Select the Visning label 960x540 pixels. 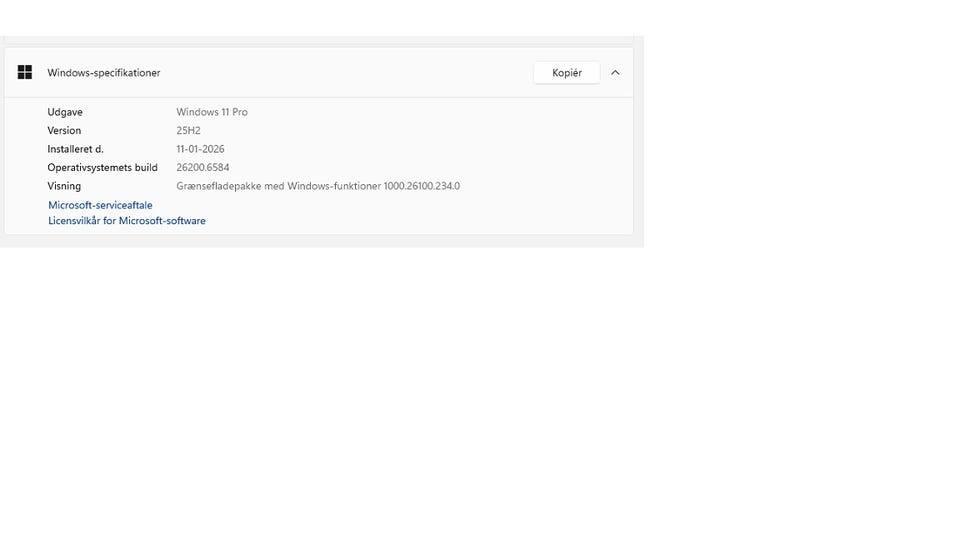point(64,186)
